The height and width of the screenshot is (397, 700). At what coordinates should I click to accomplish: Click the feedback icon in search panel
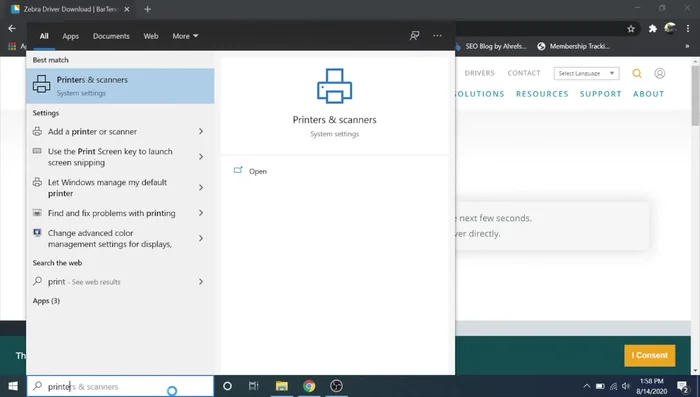pyautogui.click(x=414, y=36)
